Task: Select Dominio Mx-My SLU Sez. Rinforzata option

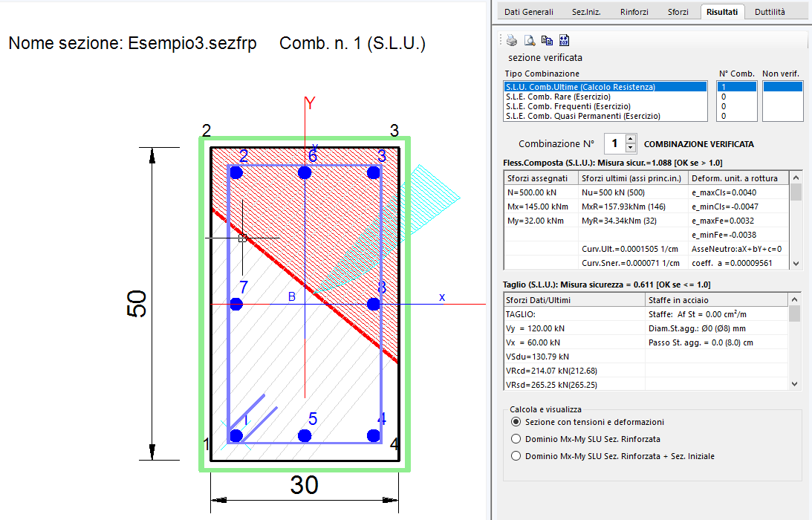Action: tap(516, 439)
